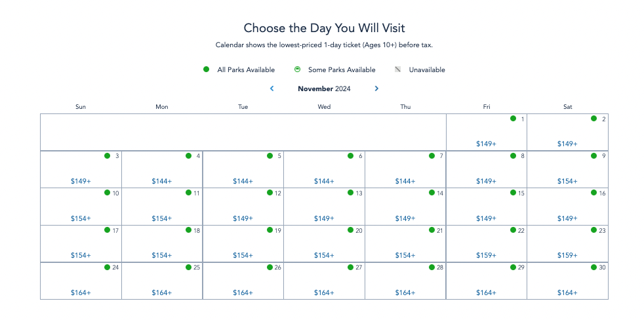Click the green availability dot on November 1

click(x=513, y=118)
